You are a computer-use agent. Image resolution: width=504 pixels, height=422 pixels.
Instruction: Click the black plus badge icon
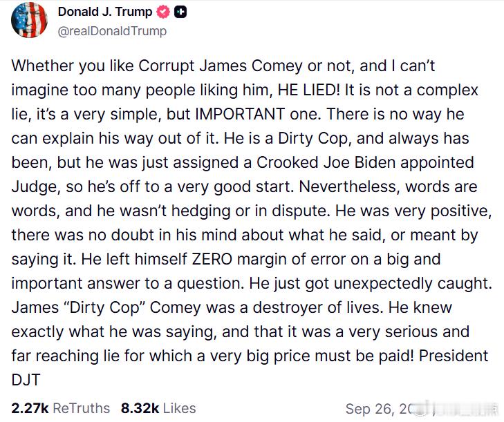point(180,12)
